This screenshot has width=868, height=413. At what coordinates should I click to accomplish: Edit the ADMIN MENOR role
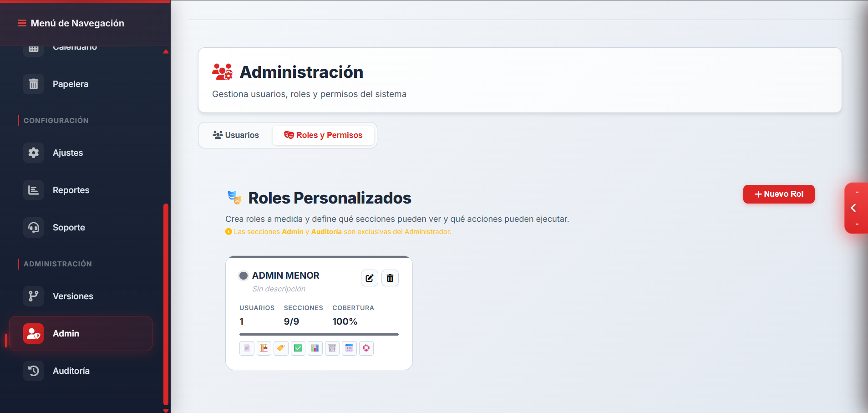click(370, 278)
